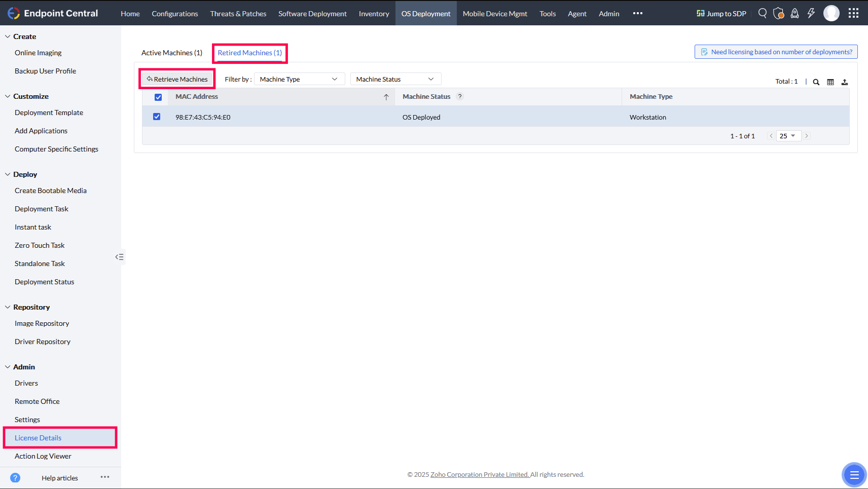Open the Machine Type filter dropdown
This screenshot has width=868, height=489.
(x=299, y=79)
